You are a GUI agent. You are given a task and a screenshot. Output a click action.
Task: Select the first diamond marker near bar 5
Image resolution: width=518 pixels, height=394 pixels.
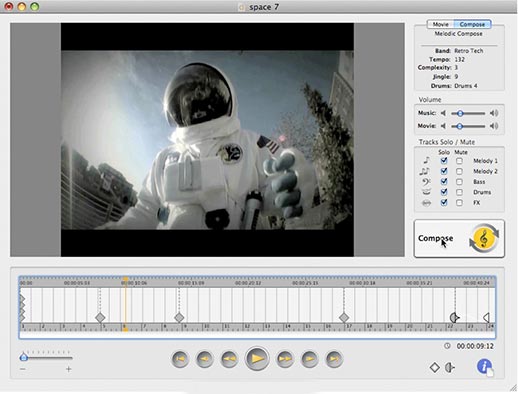(100, 318)
